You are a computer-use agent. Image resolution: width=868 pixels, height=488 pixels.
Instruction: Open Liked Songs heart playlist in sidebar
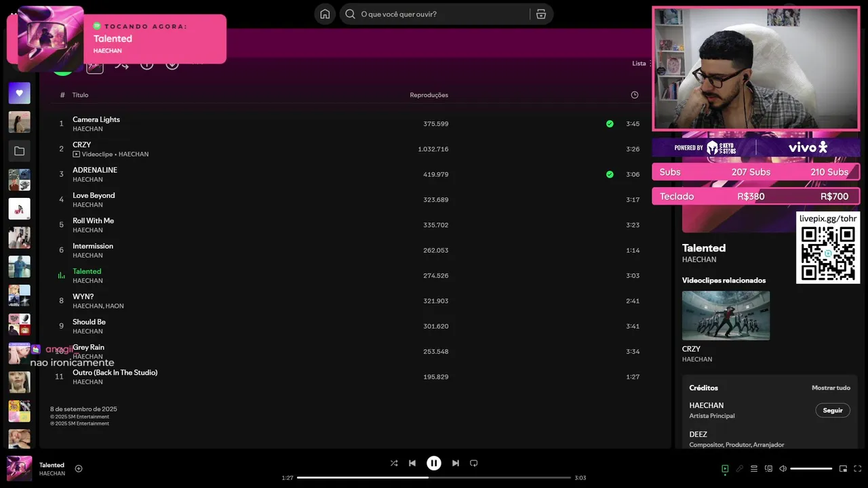19,93
